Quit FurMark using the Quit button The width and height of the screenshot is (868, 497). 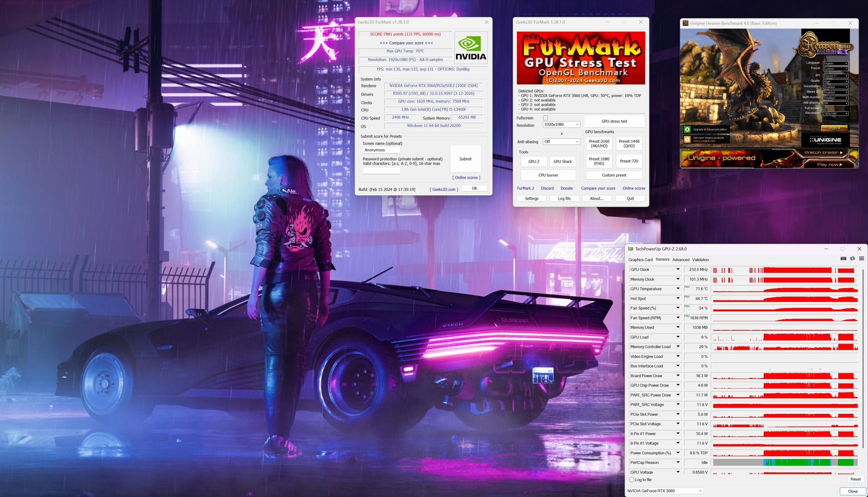coord(630,198)
